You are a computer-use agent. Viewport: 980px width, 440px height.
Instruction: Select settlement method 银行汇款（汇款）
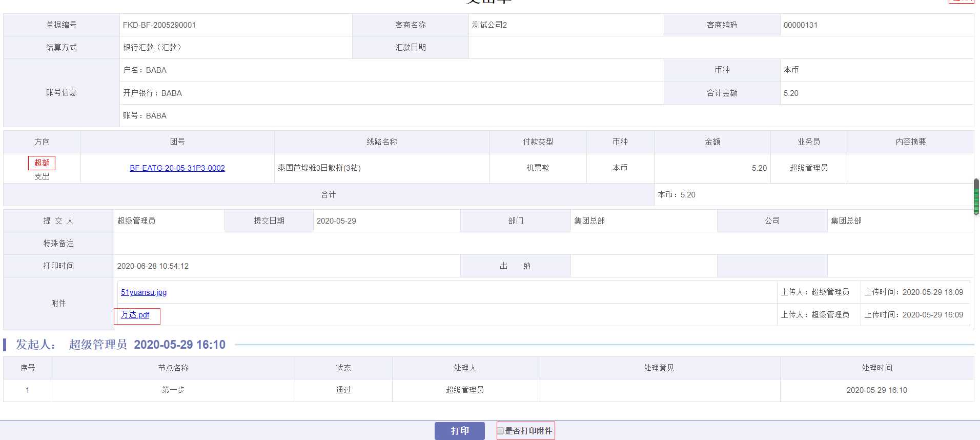click(154, 48)
